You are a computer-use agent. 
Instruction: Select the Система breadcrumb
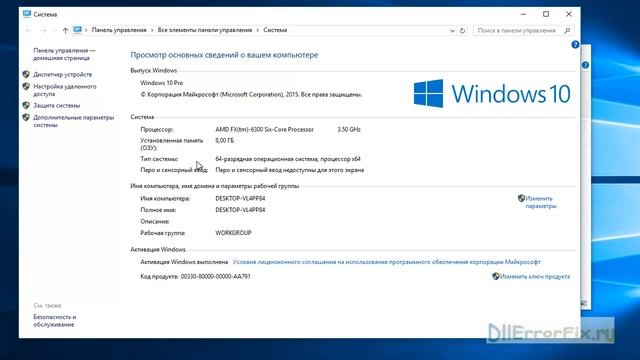pyautogui.click(x=275, y=30)
